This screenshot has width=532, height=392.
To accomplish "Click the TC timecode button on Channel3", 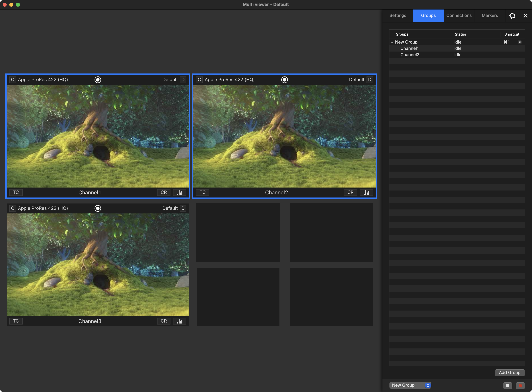I will pyautogui.click(x=16, y=321).
